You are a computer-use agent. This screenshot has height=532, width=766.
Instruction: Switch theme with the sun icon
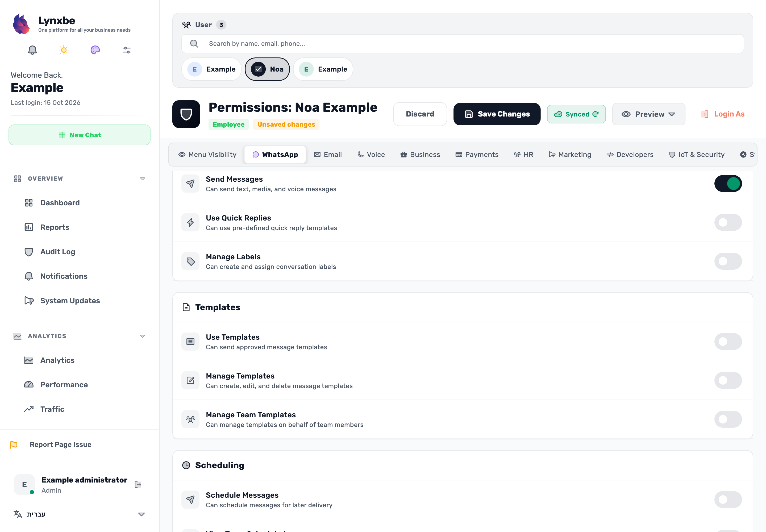click(64, 50)
